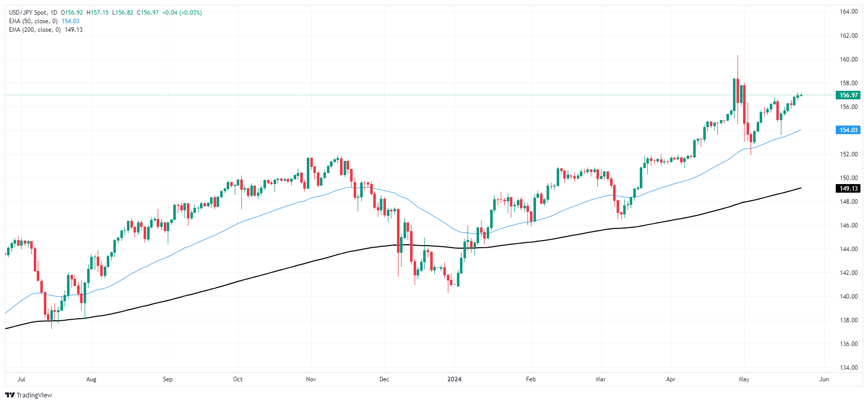Click the +0.04 (+0.03%) change readout

click(182, 13)
